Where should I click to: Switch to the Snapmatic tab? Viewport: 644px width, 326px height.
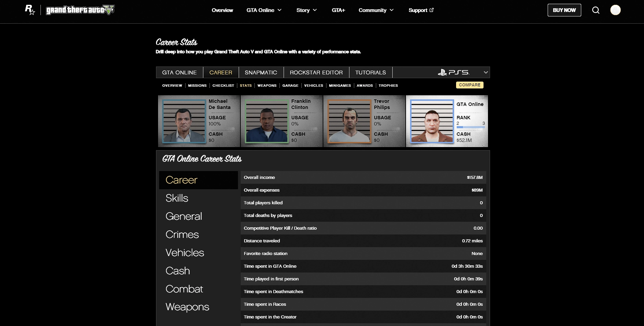261,72
